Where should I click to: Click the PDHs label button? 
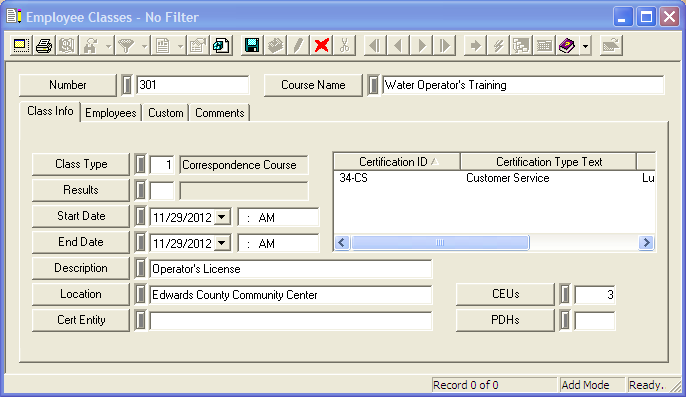click(x=505, y=320)
